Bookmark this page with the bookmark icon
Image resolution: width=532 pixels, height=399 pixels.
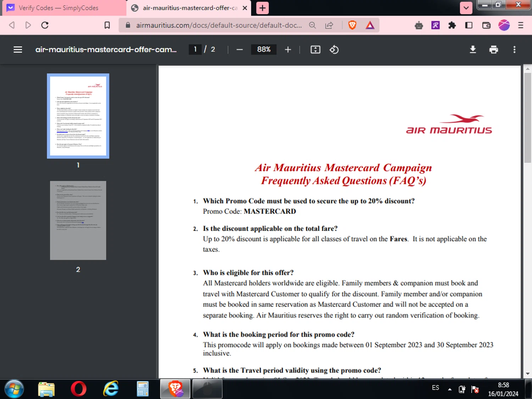pyautogui.click(x=107, y=25)
